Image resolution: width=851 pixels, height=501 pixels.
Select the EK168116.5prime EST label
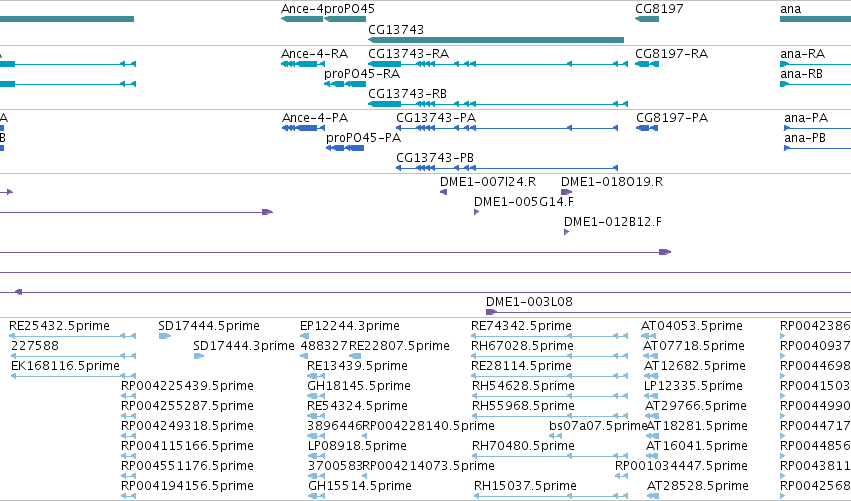[x=65, y=366]
